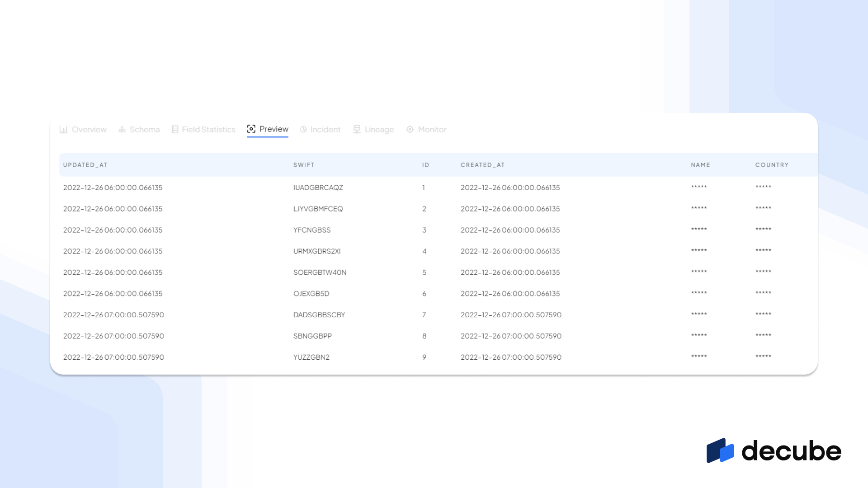Click the CREATED_AT column header
The width and height of the screenshot is (868, 488).
(482, 165)
